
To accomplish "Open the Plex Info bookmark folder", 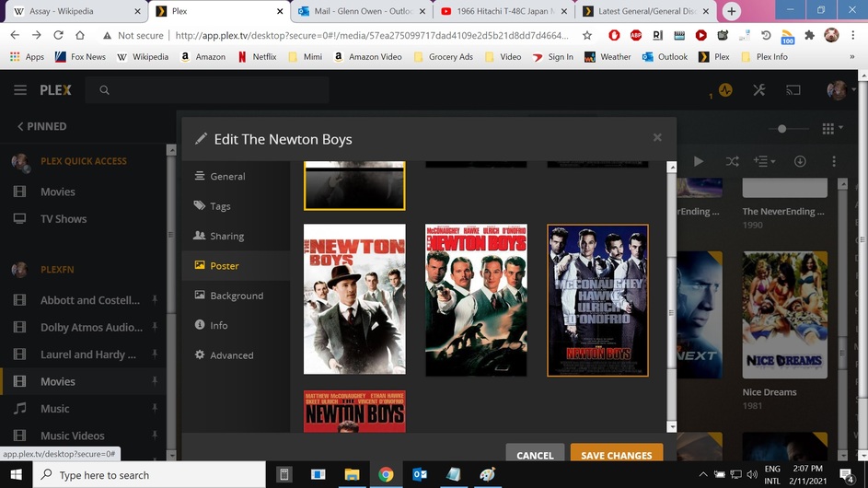I will 765,56.
